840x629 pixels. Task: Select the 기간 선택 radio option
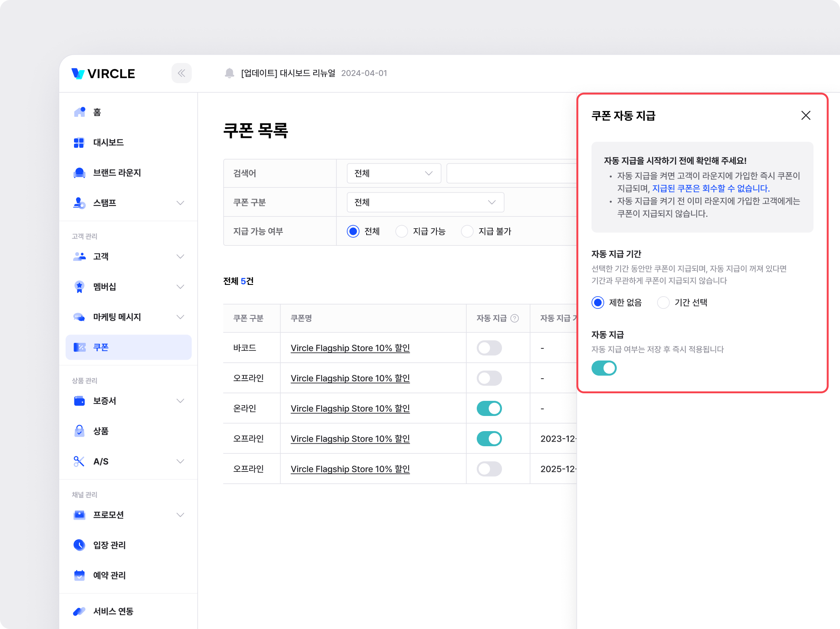click(x=663, y=303)
